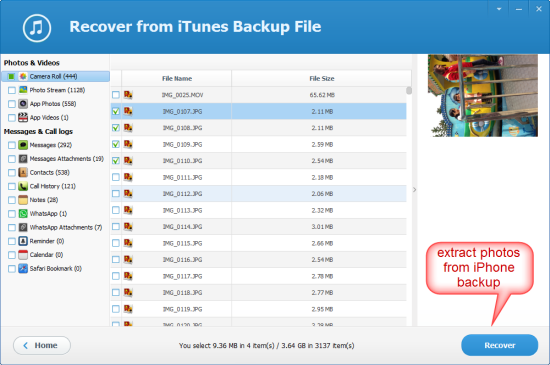Click file type icon for IMG_0117.JPG
The width and height of the screenshot is (550, 365).
pyautogui.click(x=128, y=276)
